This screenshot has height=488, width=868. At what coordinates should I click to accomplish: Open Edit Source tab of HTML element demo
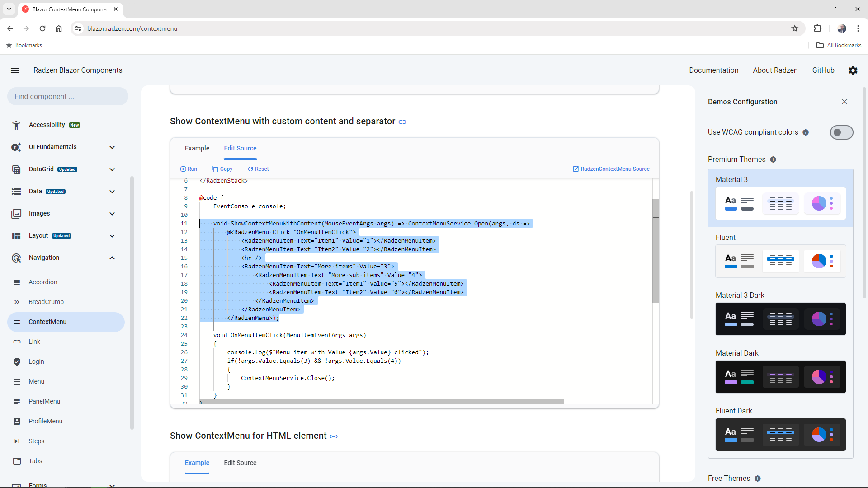click(240, 463)
